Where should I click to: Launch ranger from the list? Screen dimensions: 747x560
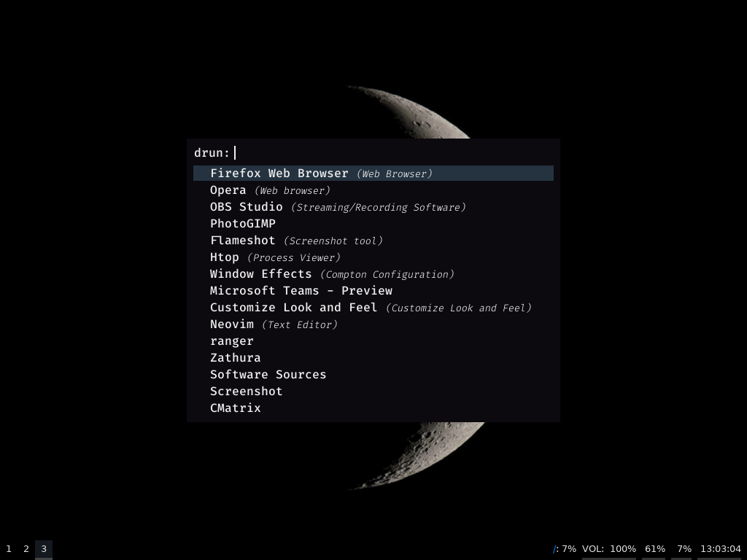coord(373,341)
